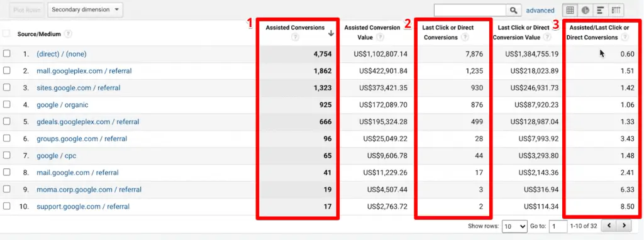
Task: Open help for Assisted/Last Click ratio column
Action: tap(625, 37)
